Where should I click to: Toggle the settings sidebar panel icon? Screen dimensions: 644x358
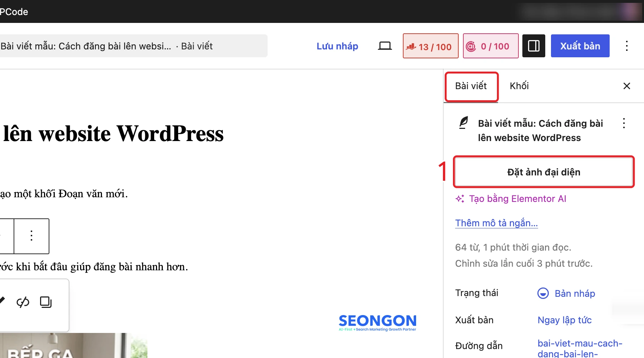pos(533,46)
